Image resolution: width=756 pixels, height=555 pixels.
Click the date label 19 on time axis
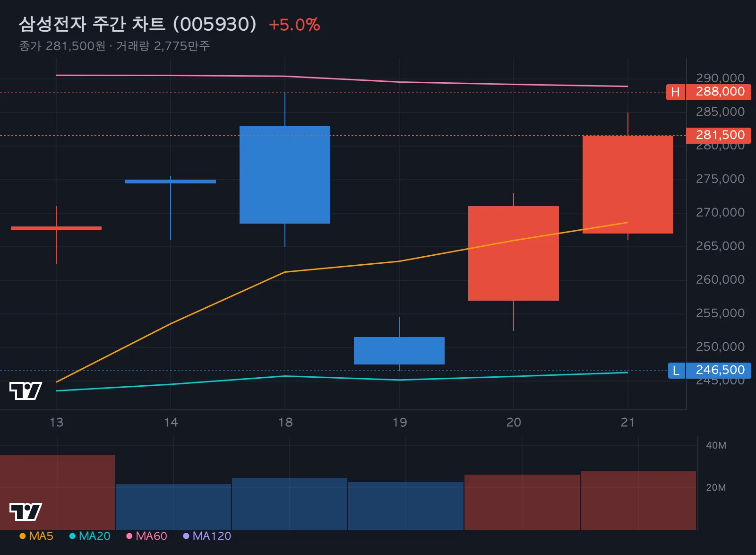400,422
